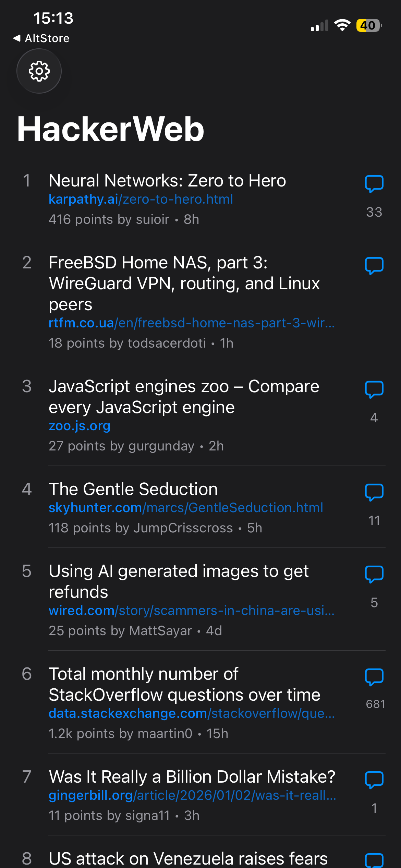401x868 pixels.
Task: Open the zoo.js.org link
Action: [80, 426]
